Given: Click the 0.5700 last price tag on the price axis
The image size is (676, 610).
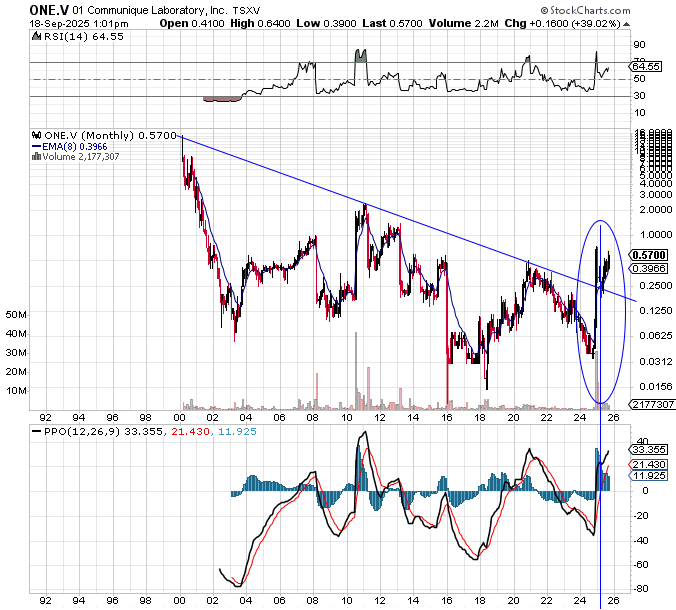Looking at the screenshot, I should pyautogui.click(x=650, y=255).
